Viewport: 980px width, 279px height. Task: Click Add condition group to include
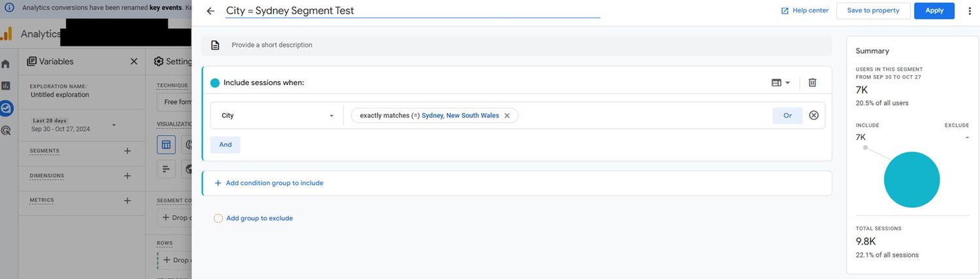(x=269, y=183)
